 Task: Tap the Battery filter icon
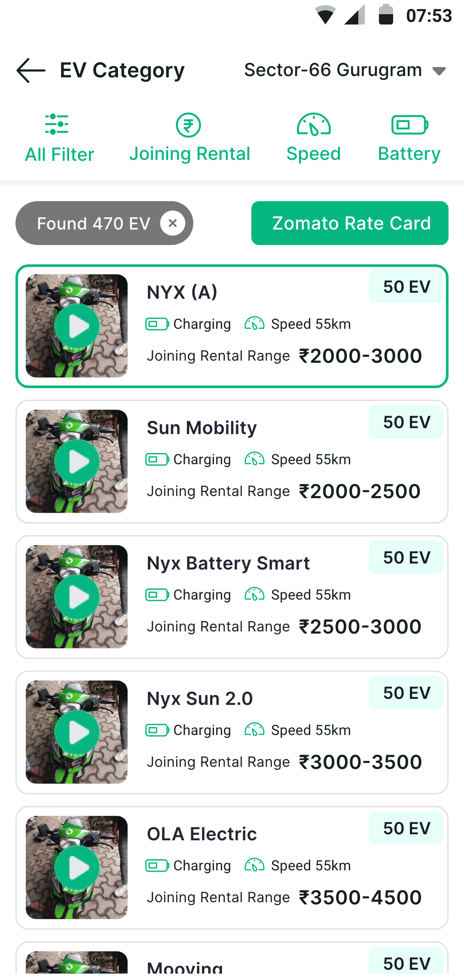point(409,125)
